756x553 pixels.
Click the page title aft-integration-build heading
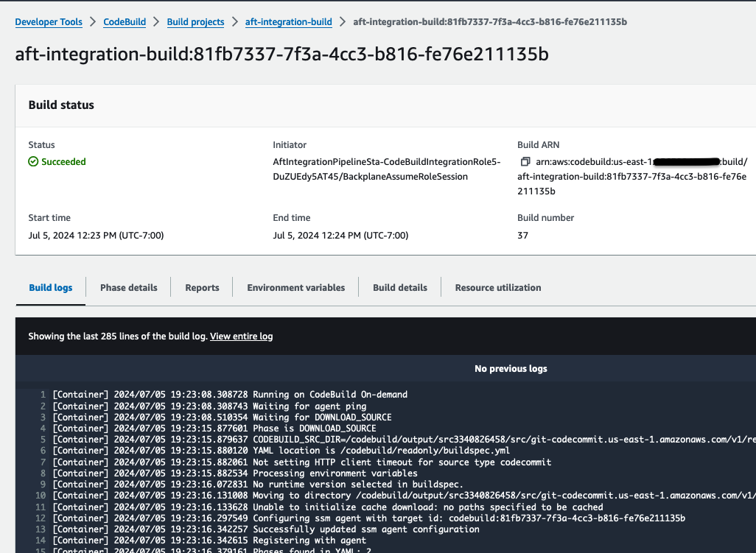pyautogui.click(x=282, y=54)
